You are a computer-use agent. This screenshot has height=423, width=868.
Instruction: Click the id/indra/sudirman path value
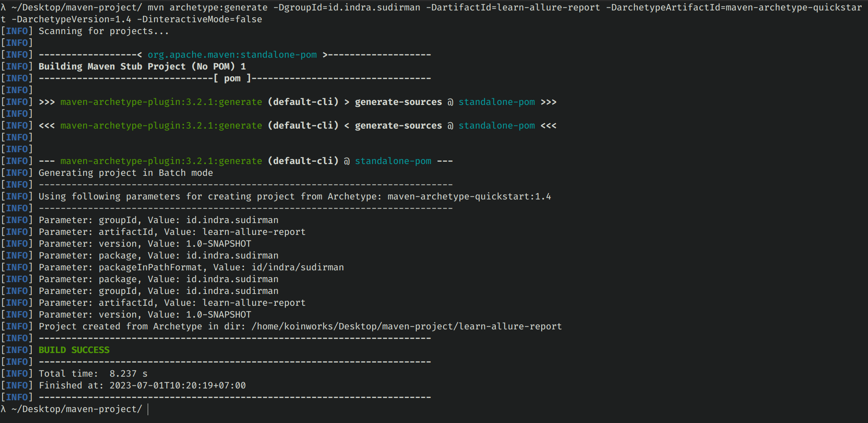click(298, 267)
